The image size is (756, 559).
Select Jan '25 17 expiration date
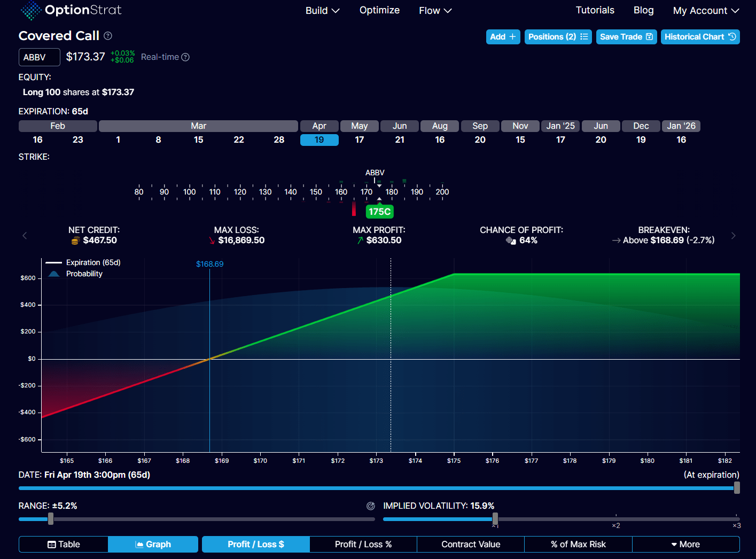tap(560, 140)
